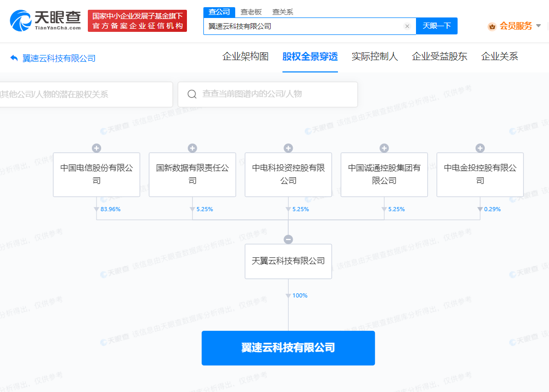
Task: Expand shareholders of 中电科投资控股有限公司
Action: click(x=288, y=148)
